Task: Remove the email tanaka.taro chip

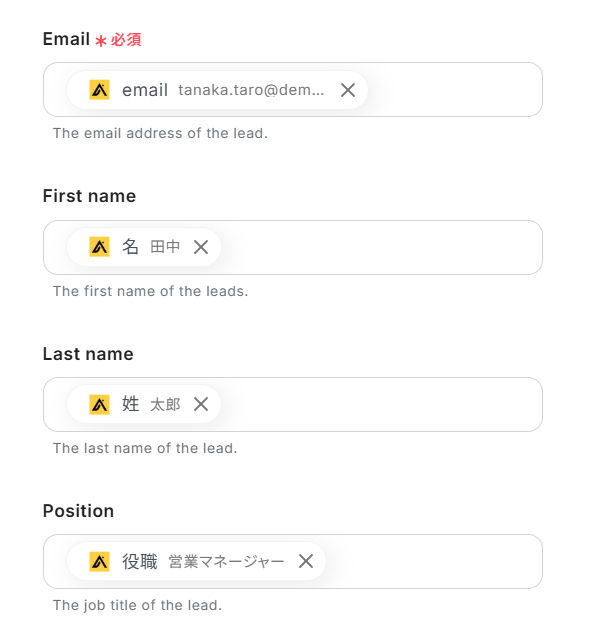Action: click(x=348, y=90)
